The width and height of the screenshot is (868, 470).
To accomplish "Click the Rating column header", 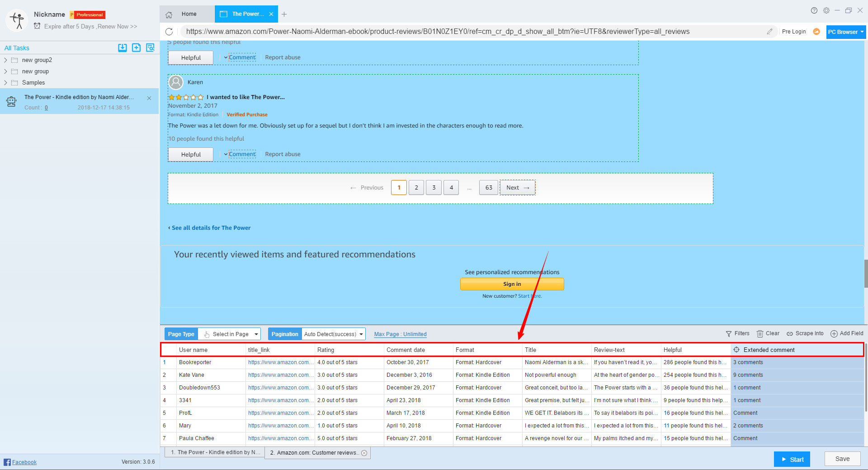I will tap(349, 350).
